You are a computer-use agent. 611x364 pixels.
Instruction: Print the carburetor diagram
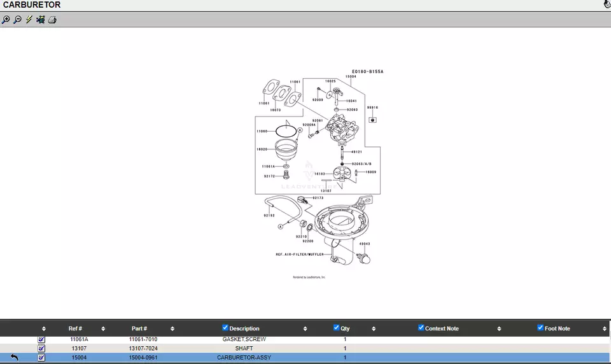(x=52, y=20)
